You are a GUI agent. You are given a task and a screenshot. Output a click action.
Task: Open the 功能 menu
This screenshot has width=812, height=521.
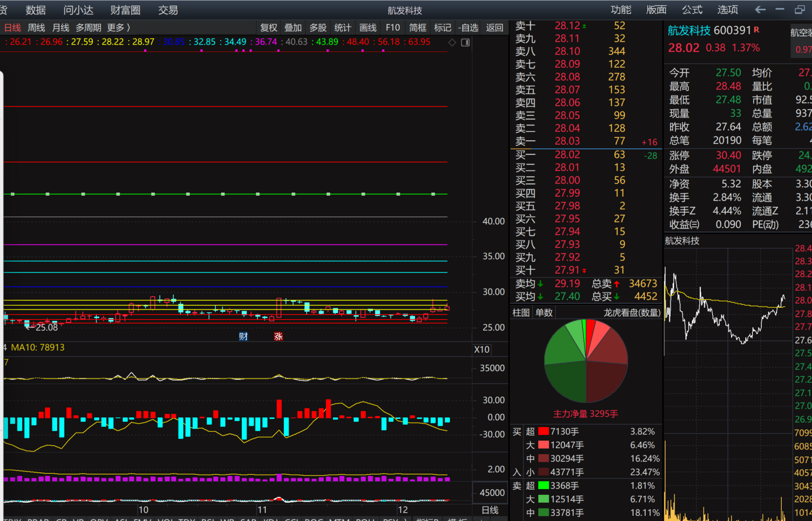[x=621, y=10]
